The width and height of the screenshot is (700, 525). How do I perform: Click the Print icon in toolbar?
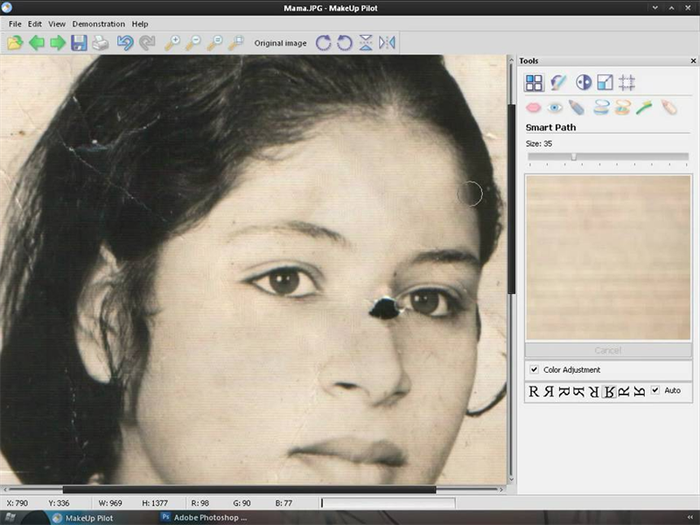coord(100,43)
